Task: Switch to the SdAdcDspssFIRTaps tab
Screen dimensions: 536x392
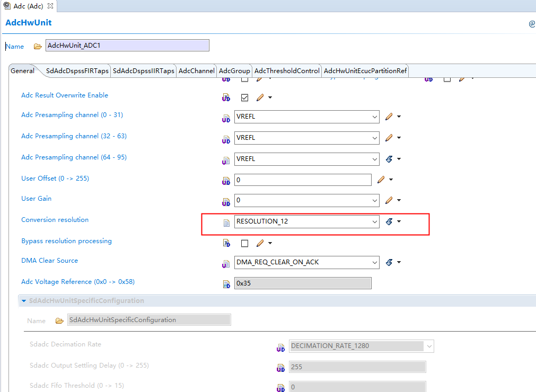Action: [77, 70]
